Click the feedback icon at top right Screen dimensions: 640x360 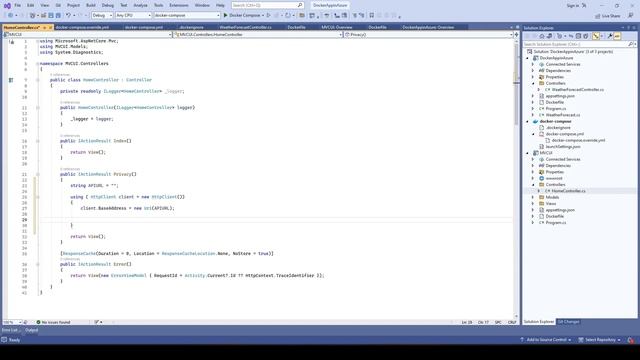pos(631,16)
